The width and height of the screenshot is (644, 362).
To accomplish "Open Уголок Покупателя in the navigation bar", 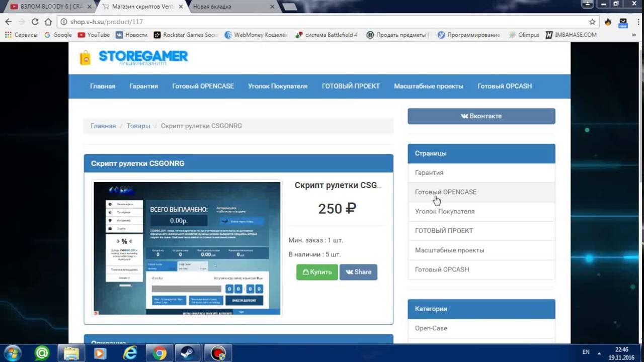I will (x=278, y=86).
